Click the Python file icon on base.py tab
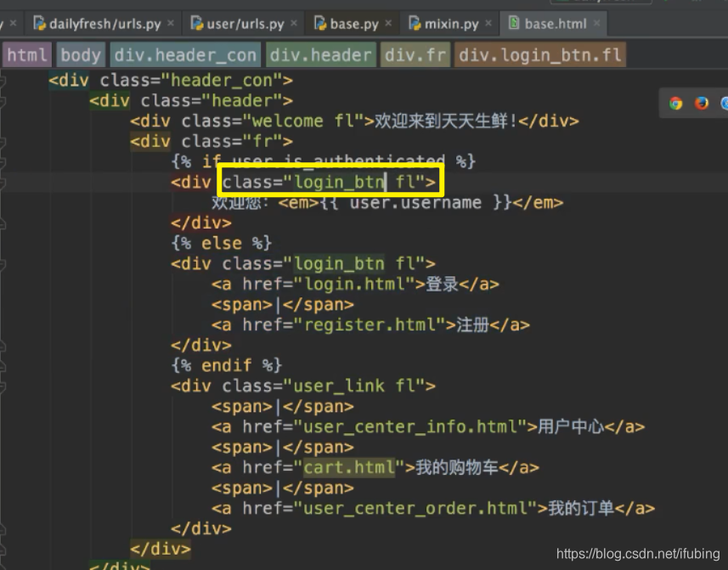 pyautogui.click(x=321, y=23)
